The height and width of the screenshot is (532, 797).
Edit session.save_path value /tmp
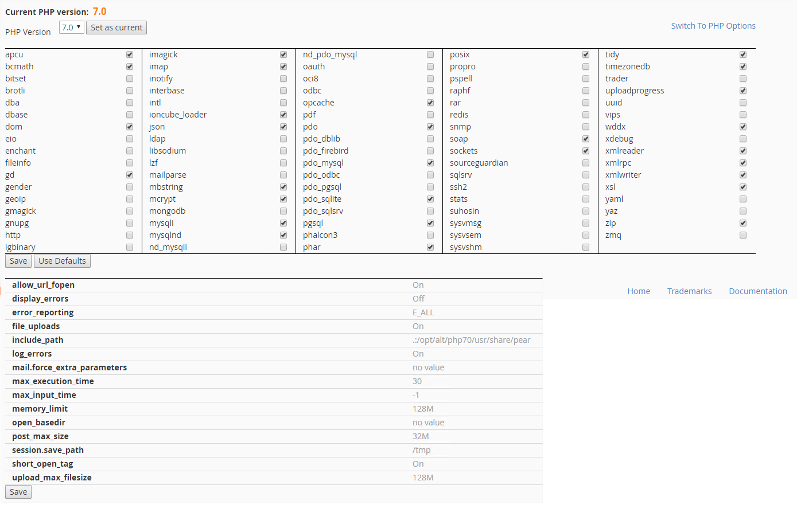coord(421,450)
